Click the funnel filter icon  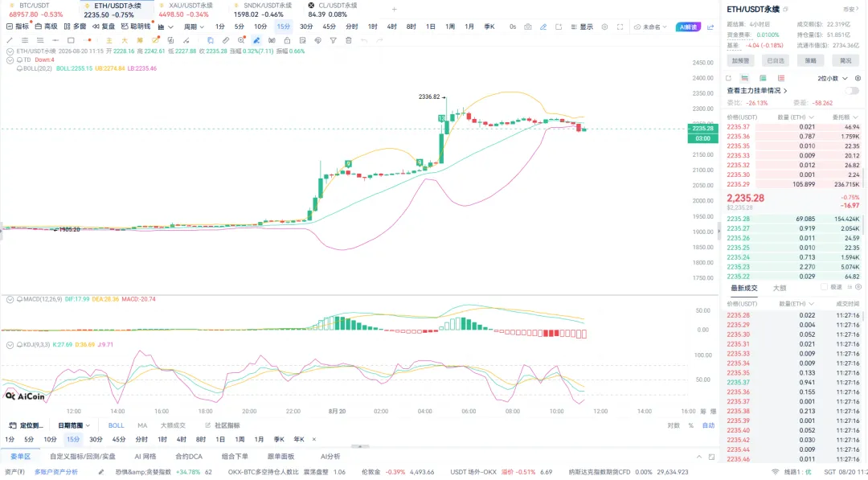334,40
